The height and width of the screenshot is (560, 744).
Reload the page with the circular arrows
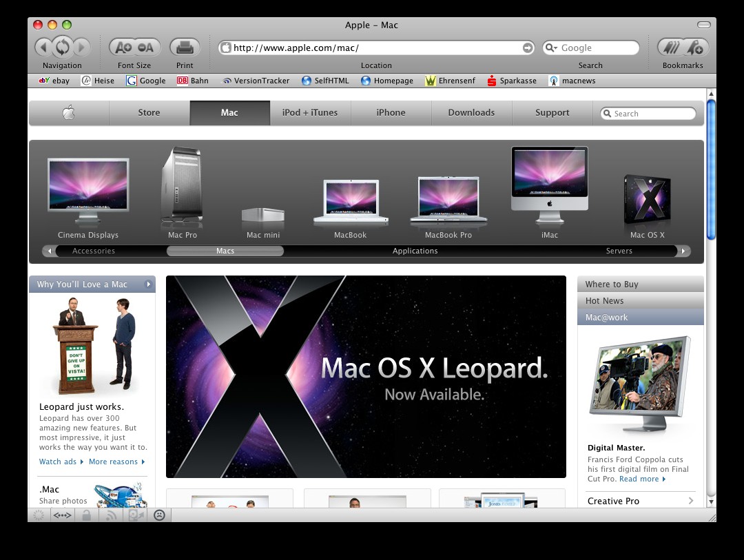(x=63, y=47)
